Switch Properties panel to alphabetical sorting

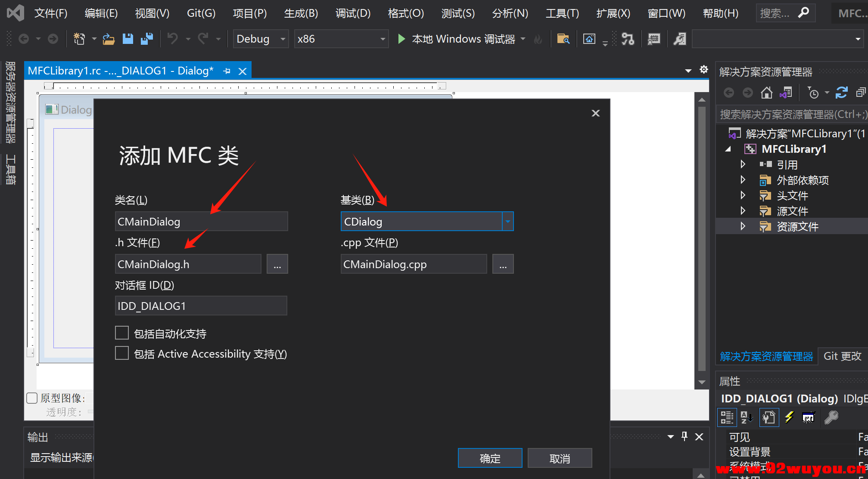(x=747, y=417)
